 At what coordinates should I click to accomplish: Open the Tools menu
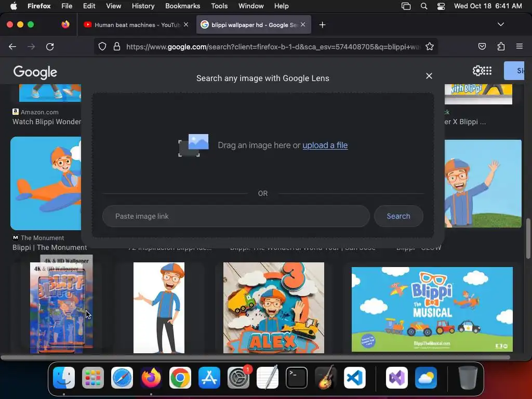pyautogui.click(x=219, y=6)
